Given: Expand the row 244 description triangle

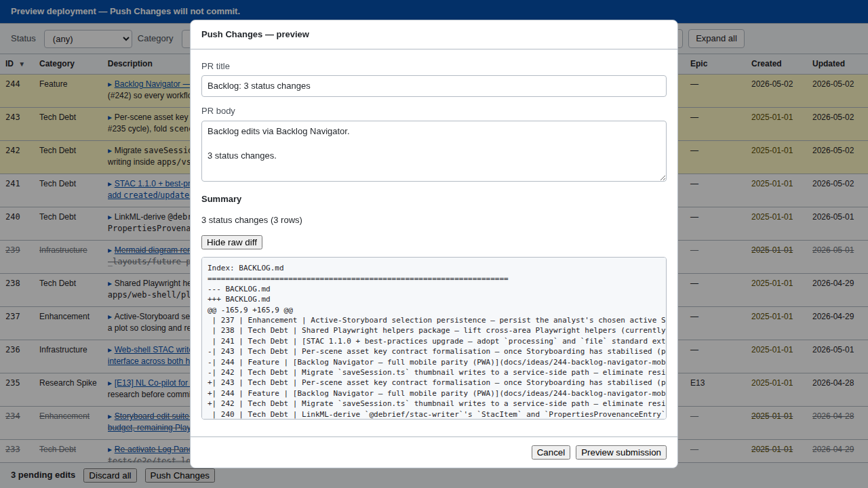Looking at the screenshot, I should pyautogui.click(x=110, y=85).
